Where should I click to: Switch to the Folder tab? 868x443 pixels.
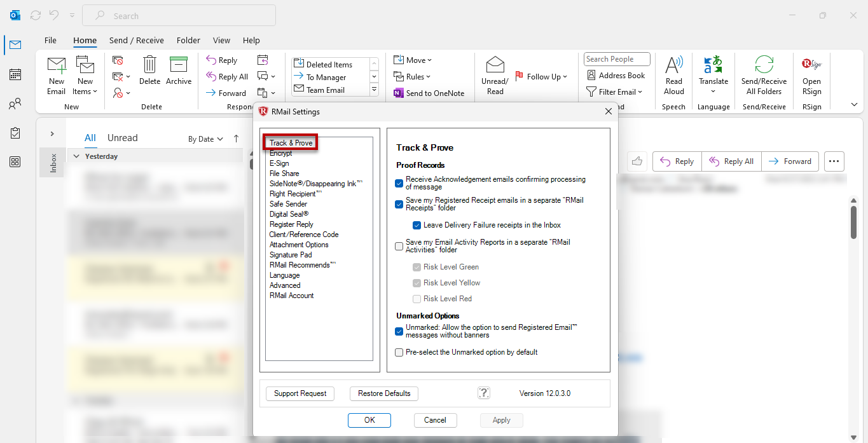coord(188,40)
